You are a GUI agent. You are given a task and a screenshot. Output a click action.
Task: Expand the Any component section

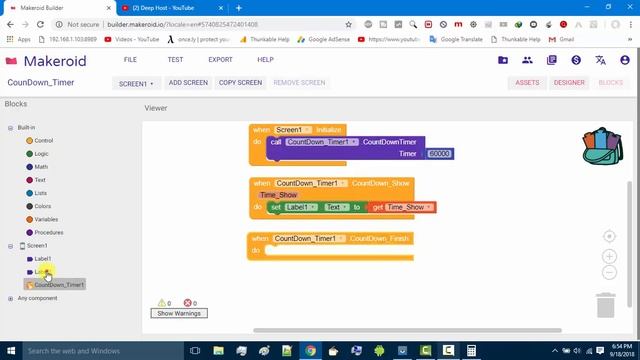pos(10,298)
